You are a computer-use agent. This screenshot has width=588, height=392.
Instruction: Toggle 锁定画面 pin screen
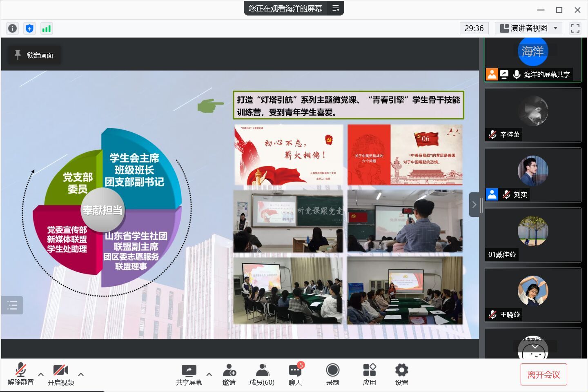pyautogui.click(x=34, y=55)
